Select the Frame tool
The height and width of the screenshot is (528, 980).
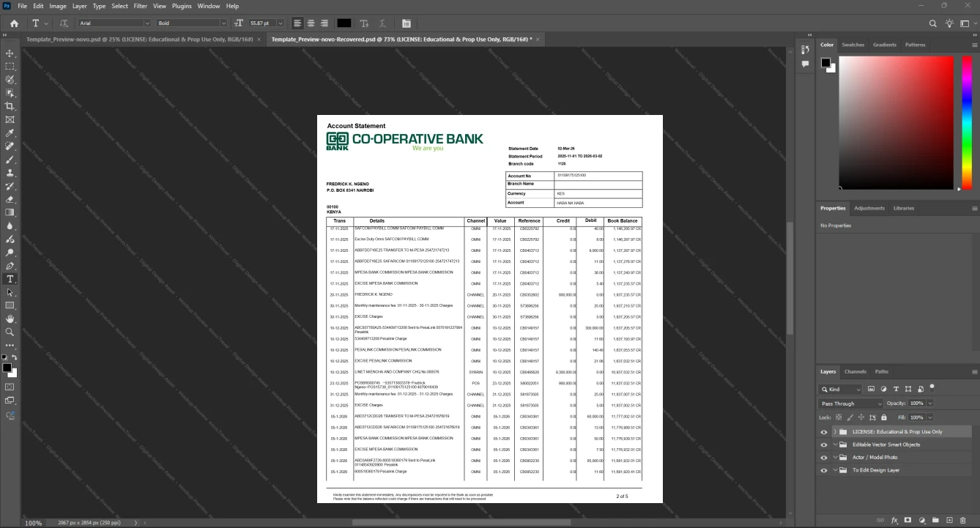[10, 119]
